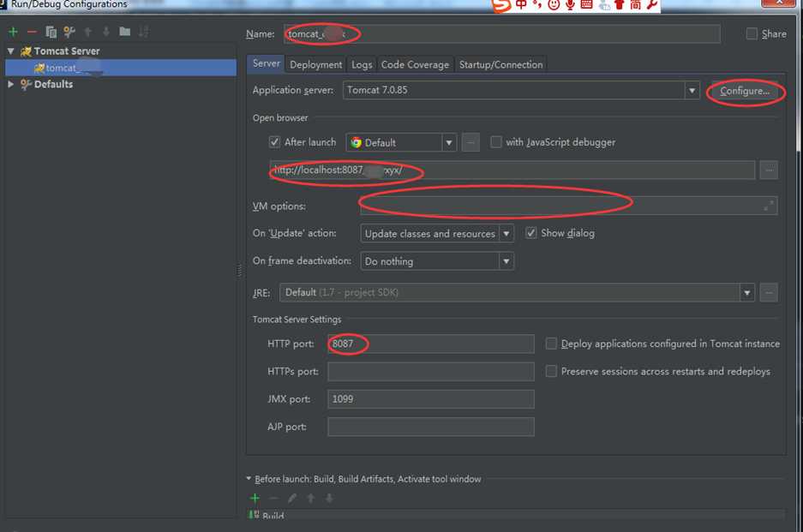Open JRE browse ellipsis button

(769, 293)
